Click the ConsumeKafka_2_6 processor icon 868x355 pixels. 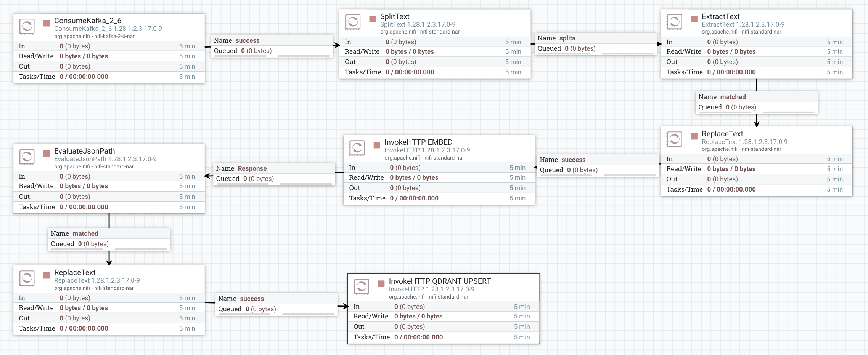coord(27,27)
